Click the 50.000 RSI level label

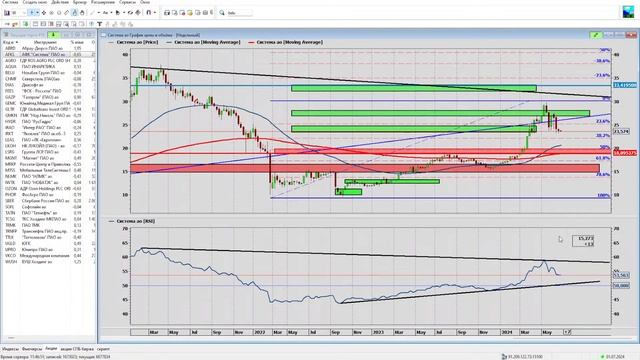click(x=621, y=285)
